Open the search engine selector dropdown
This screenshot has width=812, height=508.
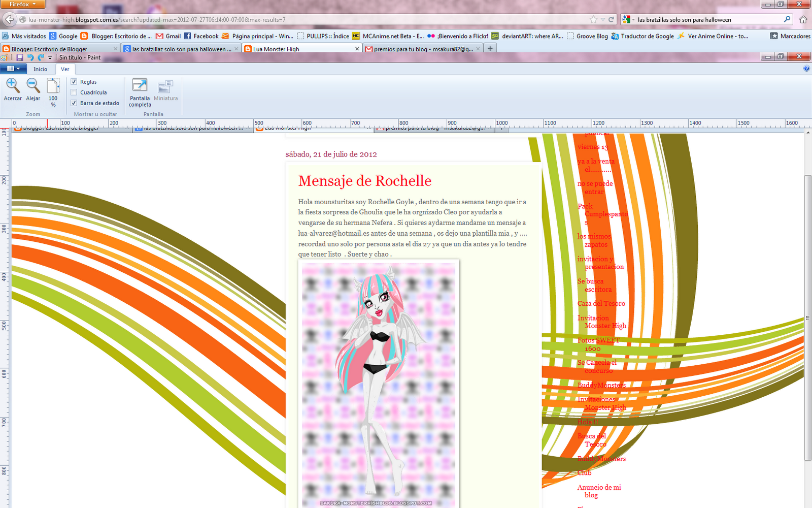[x=629, y=20]
